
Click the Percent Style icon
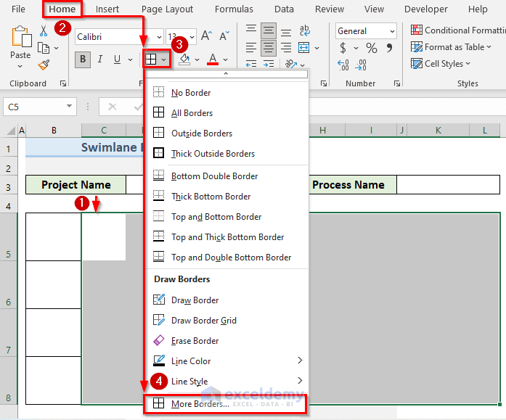click(x=372, y=49)
